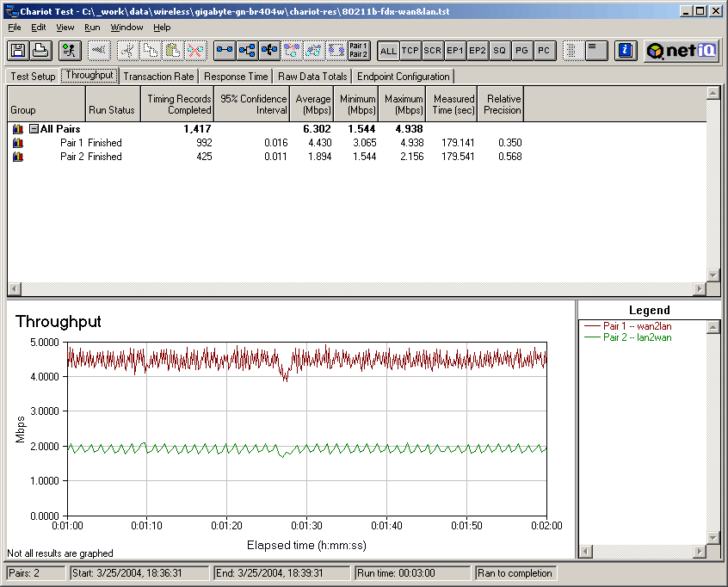This screenshot has width=728, height=587.
Task: Collapse the All Pairs group
Action: [34, 128]
